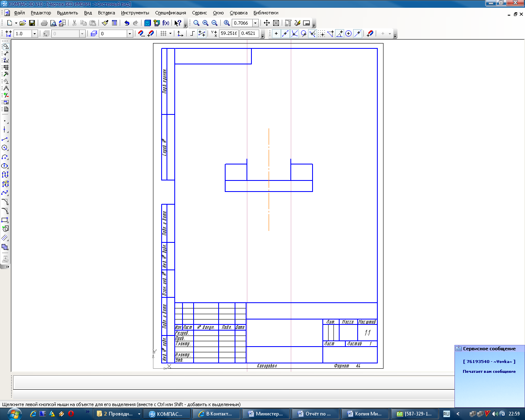The width and height of the screenshot is (525, 420).
Task: Toggle the angular snap
Action: 340,34
